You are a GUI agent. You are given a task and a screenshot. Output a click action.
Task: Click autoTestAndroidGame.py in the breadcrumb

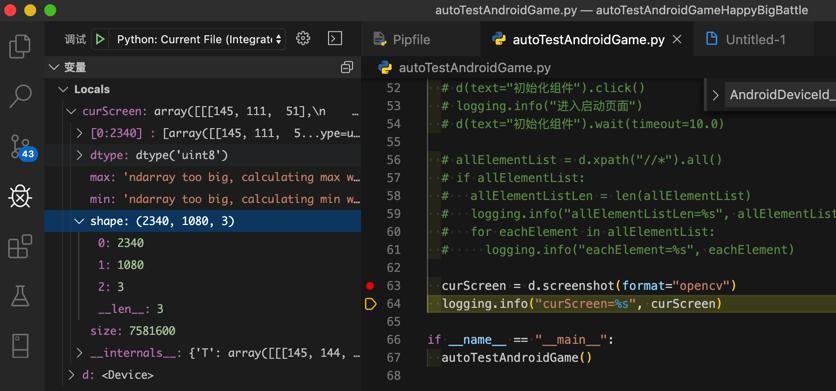click(475, 68)
